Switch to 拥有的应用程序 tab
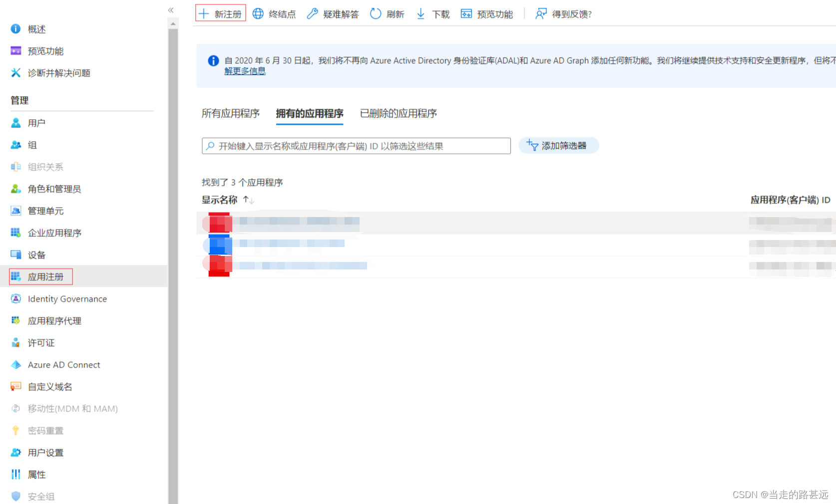 310,113
